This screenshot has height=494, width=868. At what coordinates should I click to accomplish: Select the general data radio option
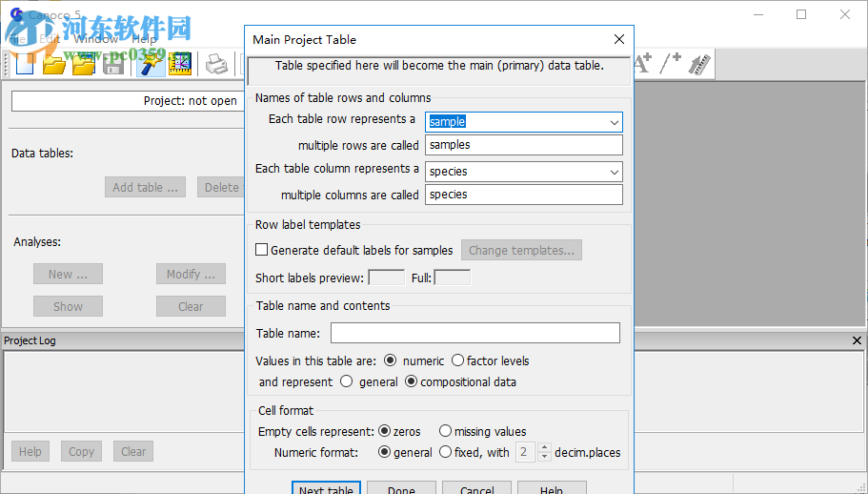(x=346, y=381)
